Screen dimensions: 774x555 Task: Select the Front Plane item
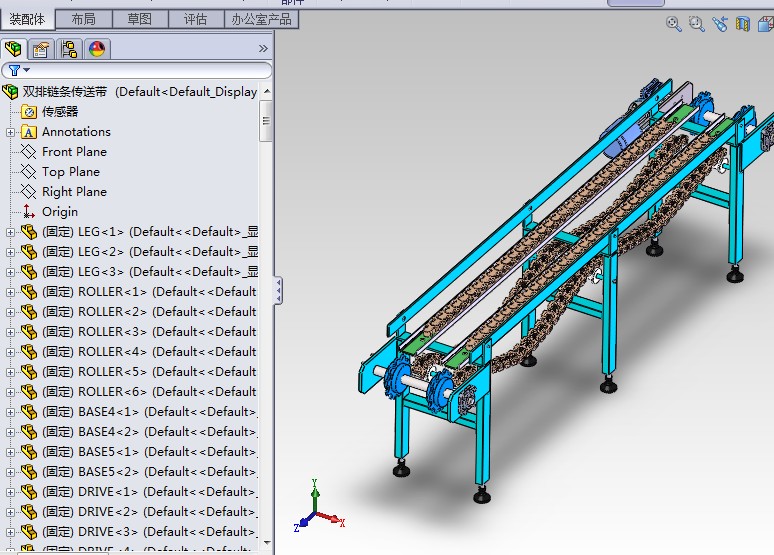click(x=75, y=152)
